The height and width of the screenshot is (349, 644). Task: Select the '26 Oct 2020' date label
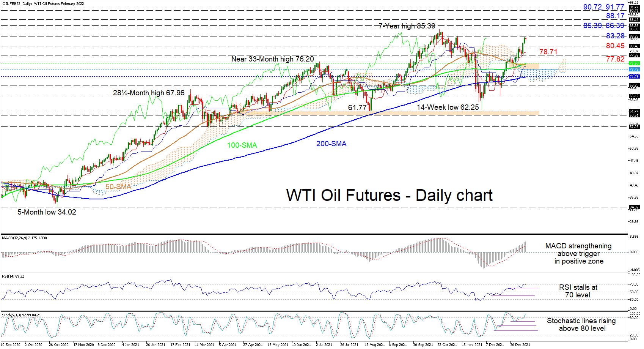tap(59, 345)
